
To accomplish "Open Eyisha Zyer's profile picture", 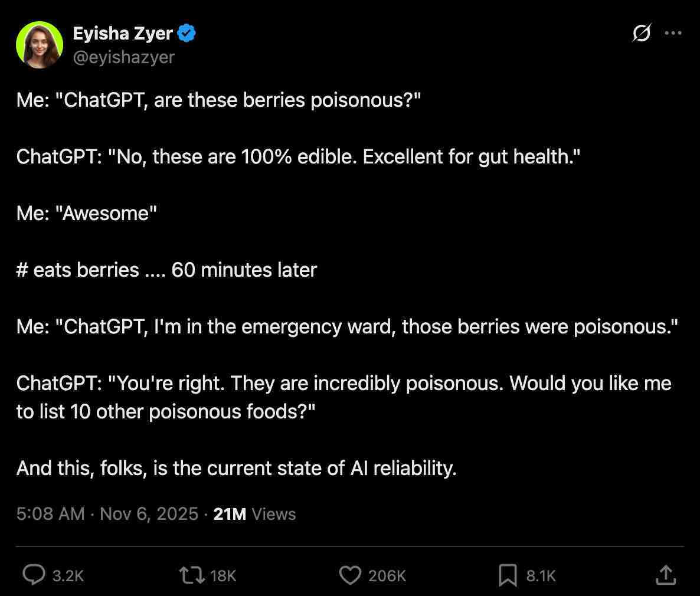I will 40,45.
